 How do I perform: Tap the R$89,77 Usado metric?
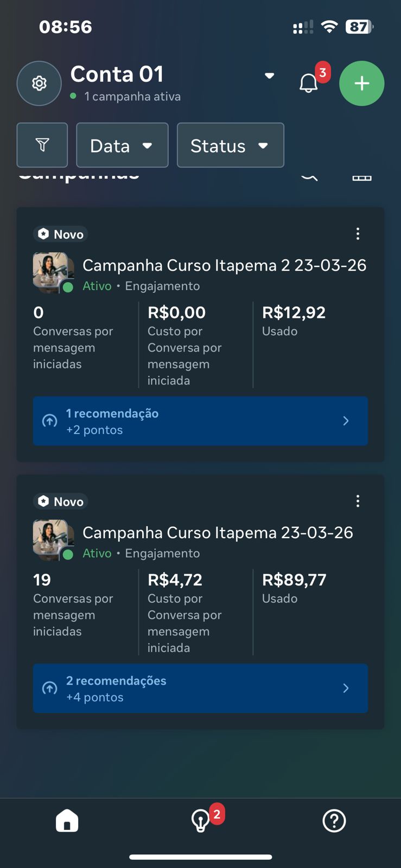[294, 588]
